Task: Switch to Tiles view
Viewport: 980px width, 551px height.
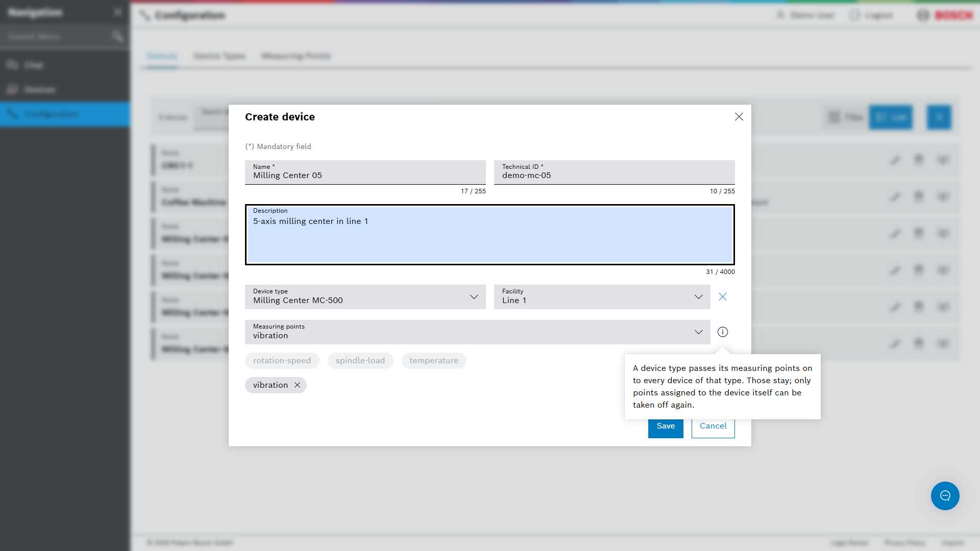Action: tap(846, 117)
